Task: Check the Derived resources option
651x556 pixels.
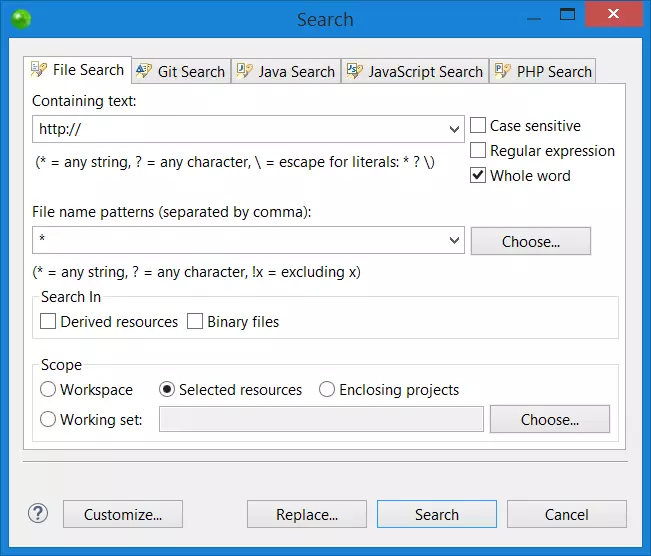Action: point(48,321)
